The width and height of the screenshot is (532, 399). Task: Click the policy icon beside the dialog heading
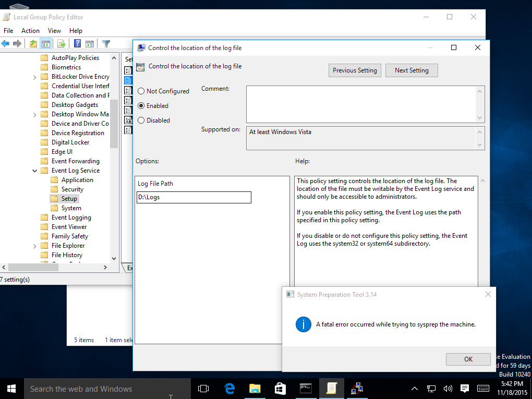[x=140, y=67]
